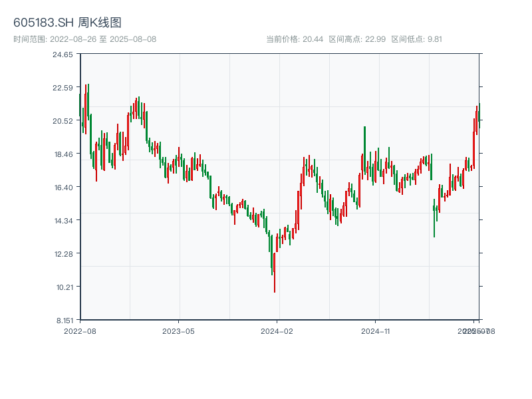Click the 当前价格 20.44 label
The width and height of the screenshot is (532, 399).
295,39
